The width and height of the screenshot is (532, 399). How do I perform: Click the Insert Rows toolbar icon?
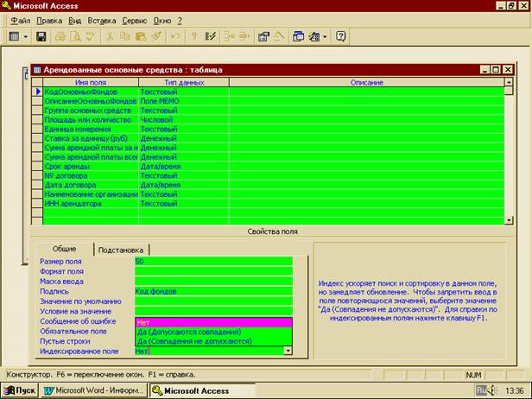click(229, 37)
